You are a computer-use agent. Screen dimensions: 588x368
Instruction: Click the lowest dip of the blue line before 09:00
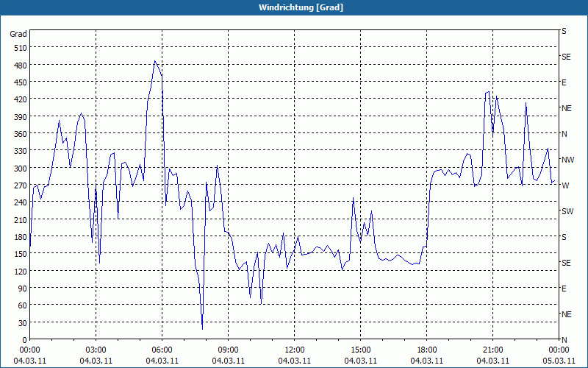click(x=203, y=329)
